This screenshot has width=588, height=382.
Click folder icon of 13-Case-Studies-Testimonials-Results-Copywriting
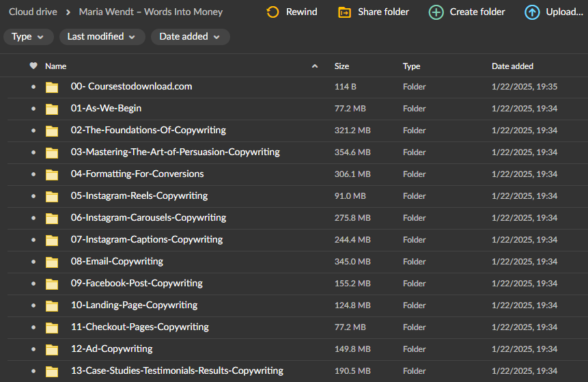coord(52,371)
